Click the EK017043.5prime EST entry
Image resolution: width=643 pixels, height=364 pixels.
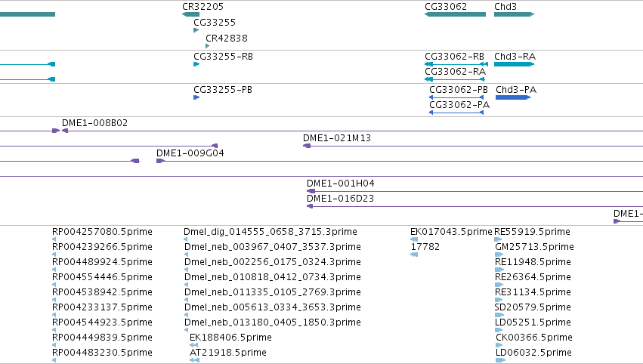click(x=451, y=232)
